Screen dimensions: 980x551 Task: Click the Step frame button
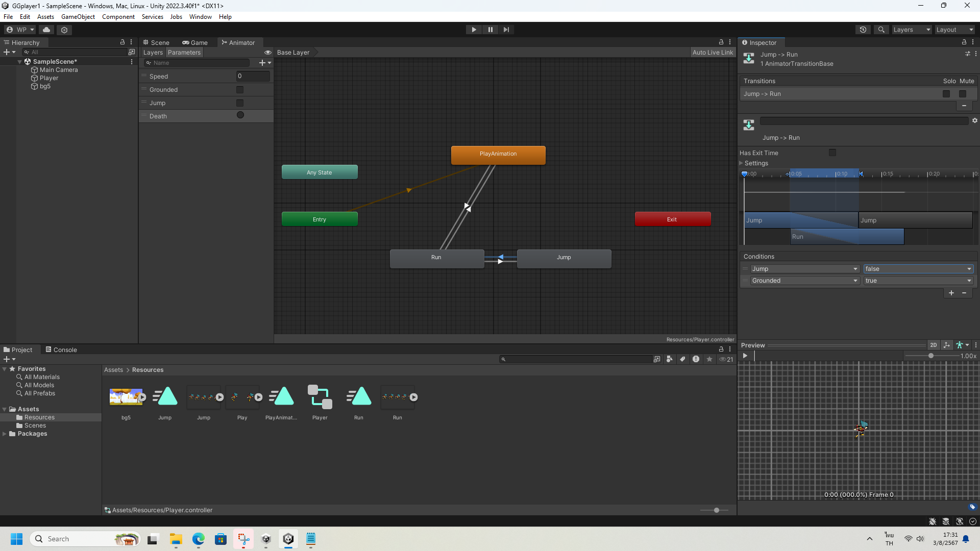coord(506,30)
